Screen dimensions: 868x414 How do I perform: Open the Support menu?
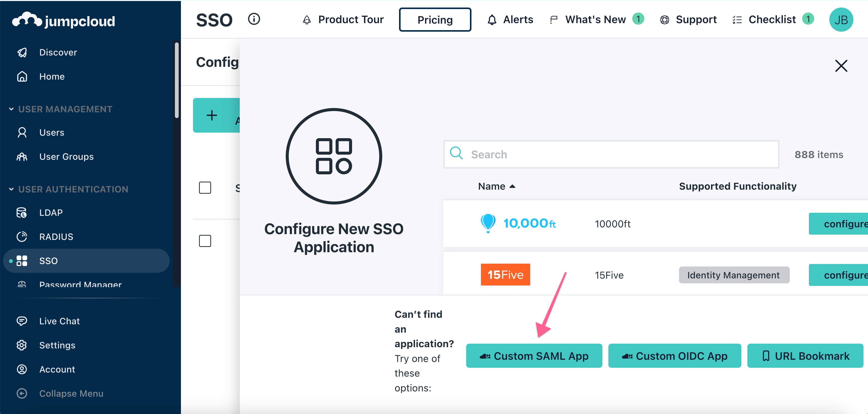tap(690, 20)
